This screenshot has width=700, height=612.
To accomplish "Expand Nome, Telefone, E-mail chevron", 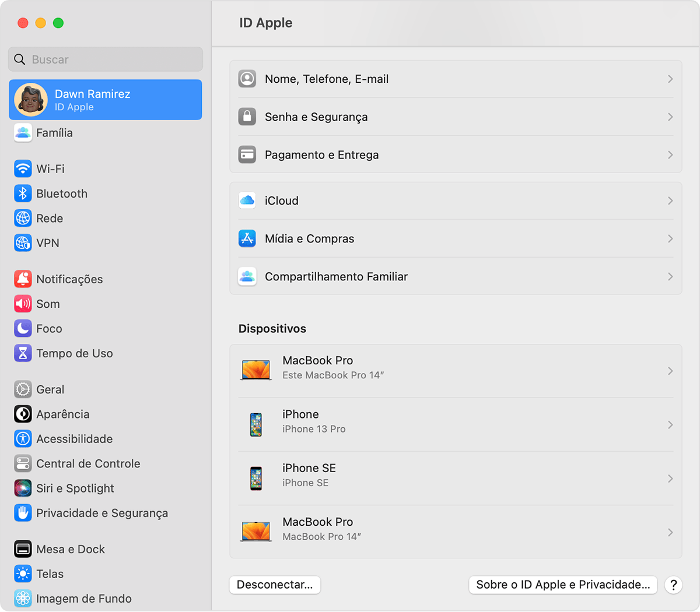I will [x=670, y=79].
